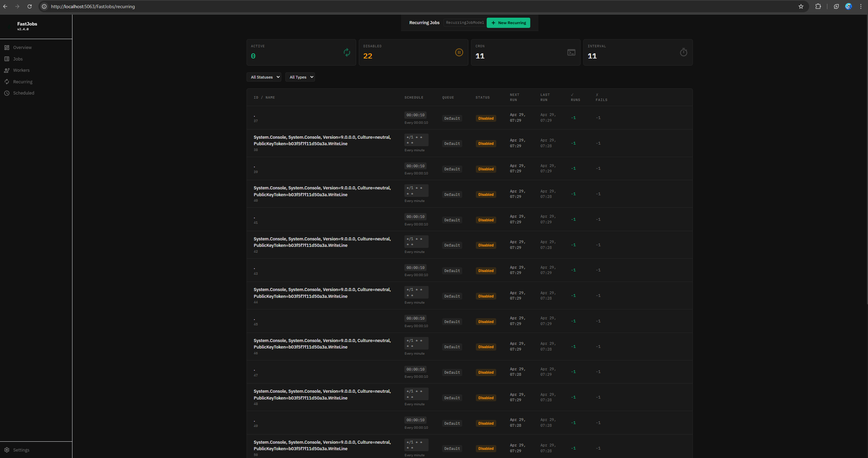Click the browser back arrow
The height and width of the screenshot is (458, 868).
pyautogui.click(x=5, y=6)
